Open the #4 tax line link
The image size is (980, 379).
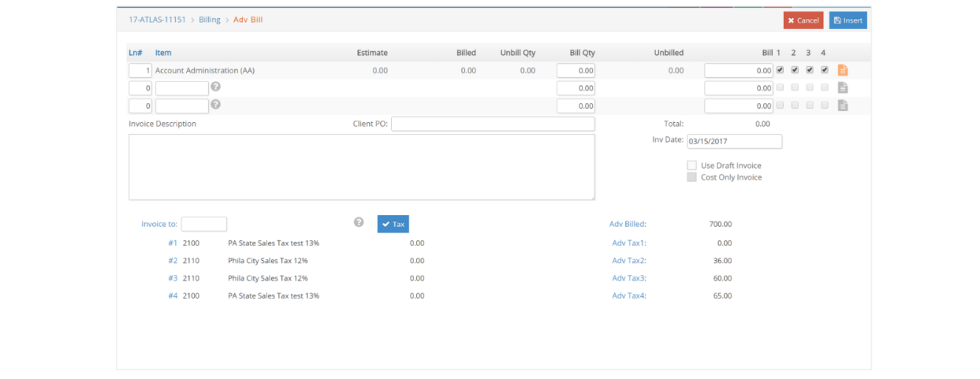173,295
